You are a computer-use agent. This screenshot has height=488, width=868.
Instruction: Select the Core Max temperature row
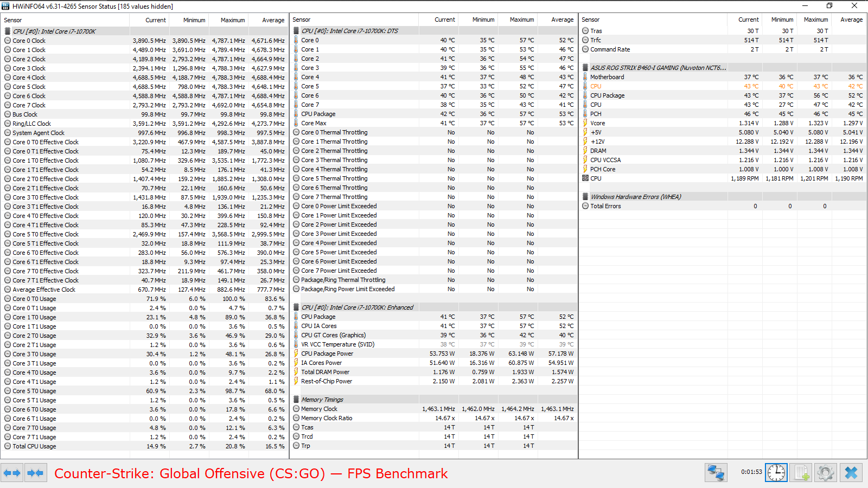click(x=434, y=123)
